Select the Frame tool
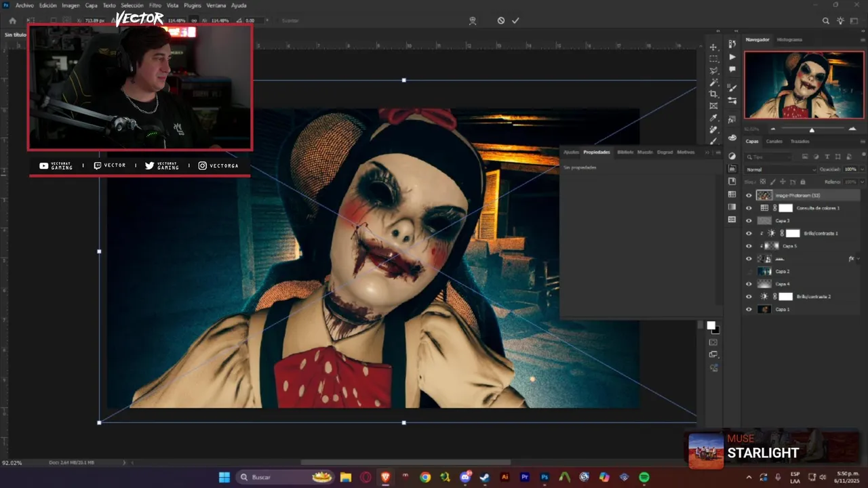868x488 pixels. (713, 106)
